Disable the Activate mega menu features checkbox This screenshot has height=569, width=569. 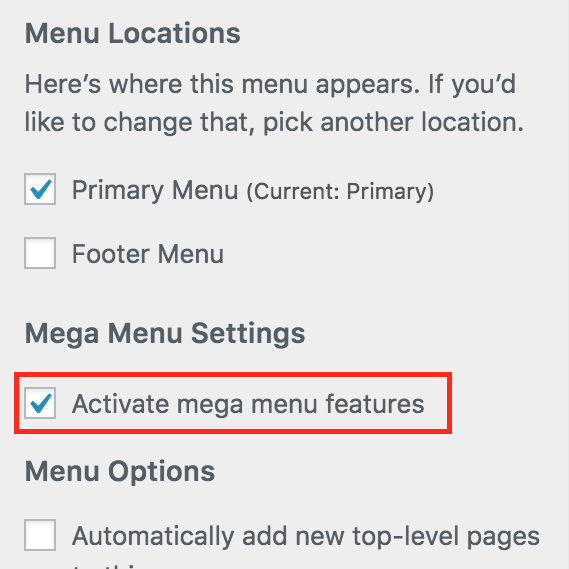click(40, 403)
